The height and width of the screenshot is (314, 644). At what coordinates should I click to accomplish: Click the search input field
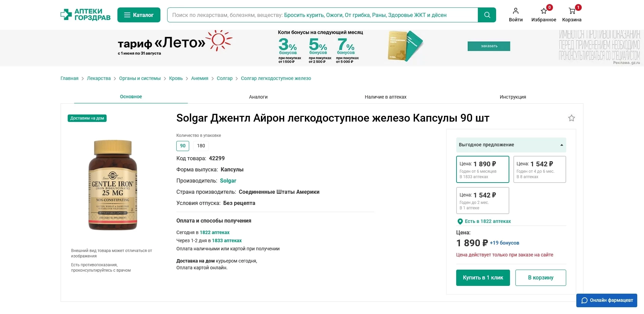click(x=322, y=15)
